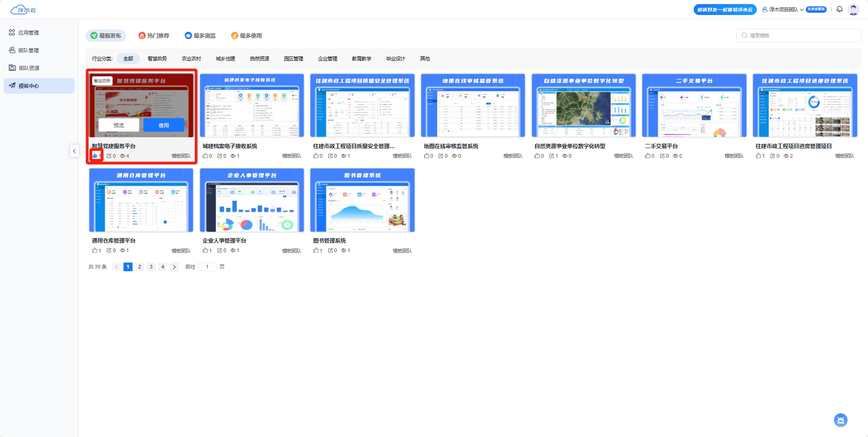
Task: Click 预览 to preview 智慧党建服务平台
Action: (x=119, y=125)
